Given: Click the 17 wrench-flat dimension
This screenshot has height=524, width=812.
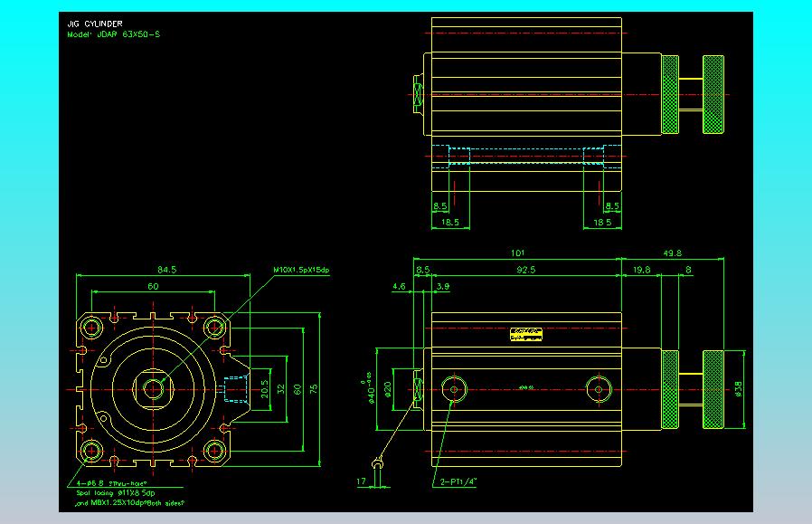Looking at the screenshot, I should click(x=361, y=481).
